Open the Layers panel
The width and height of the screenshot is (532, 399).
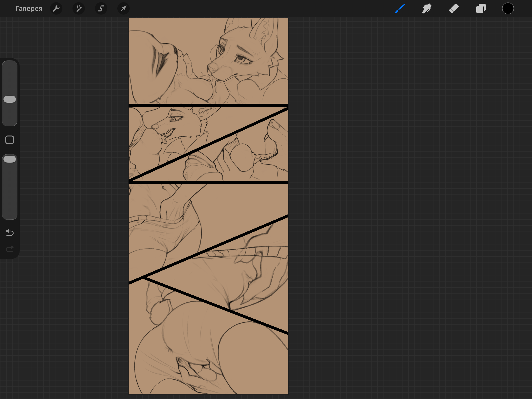(481, 9)
